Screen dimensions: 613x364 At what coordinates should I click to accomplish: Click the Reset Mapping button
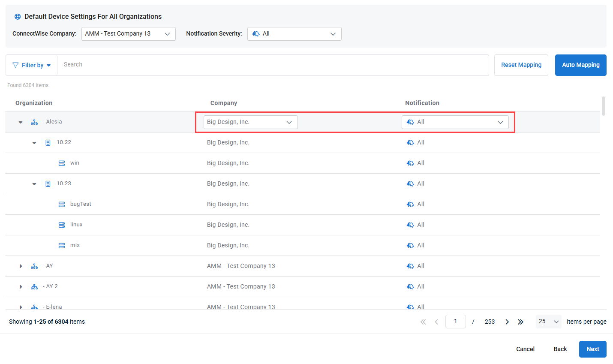[521, 65]
